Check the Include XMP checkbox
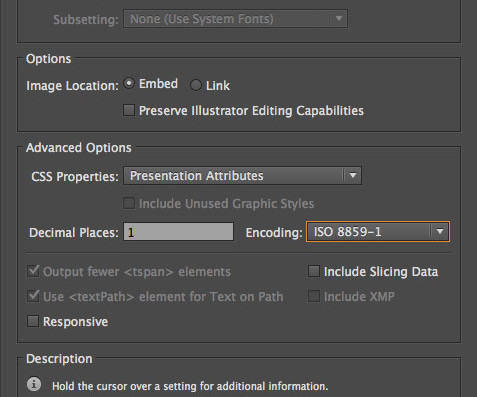 point(314,296)
